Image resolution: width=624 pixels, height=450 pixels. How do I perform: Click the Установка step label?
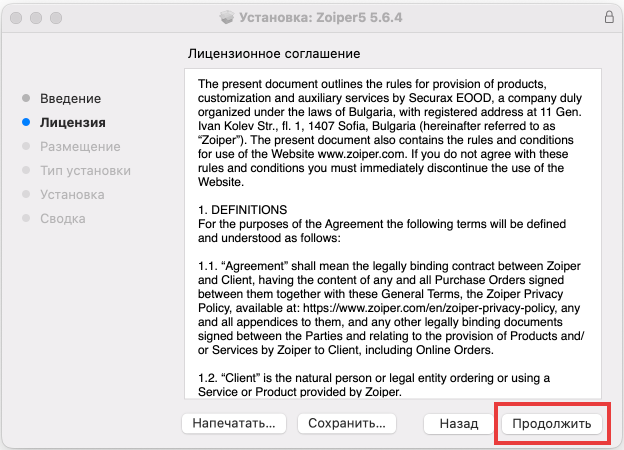(x=72, y=195)
